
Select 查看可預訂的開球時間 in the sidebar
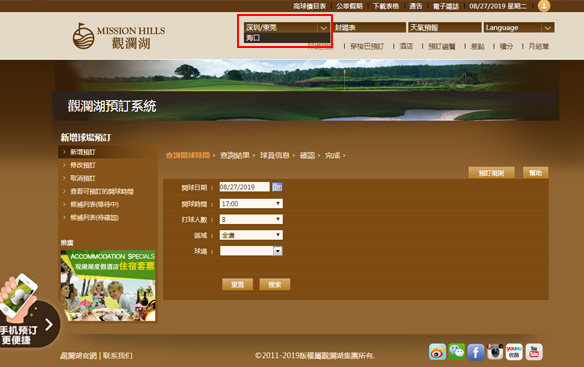point(102,191)
